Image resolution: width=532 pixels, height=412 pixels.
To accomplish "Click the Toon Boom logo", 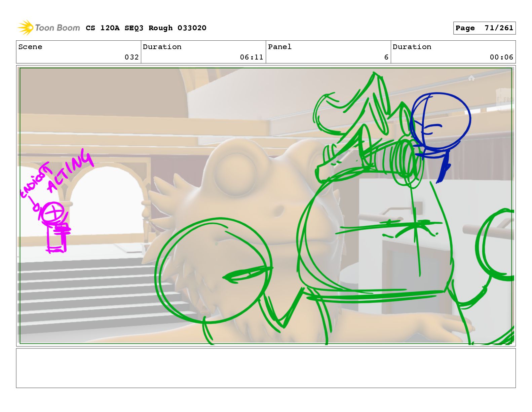I will [x=49, y=28].
